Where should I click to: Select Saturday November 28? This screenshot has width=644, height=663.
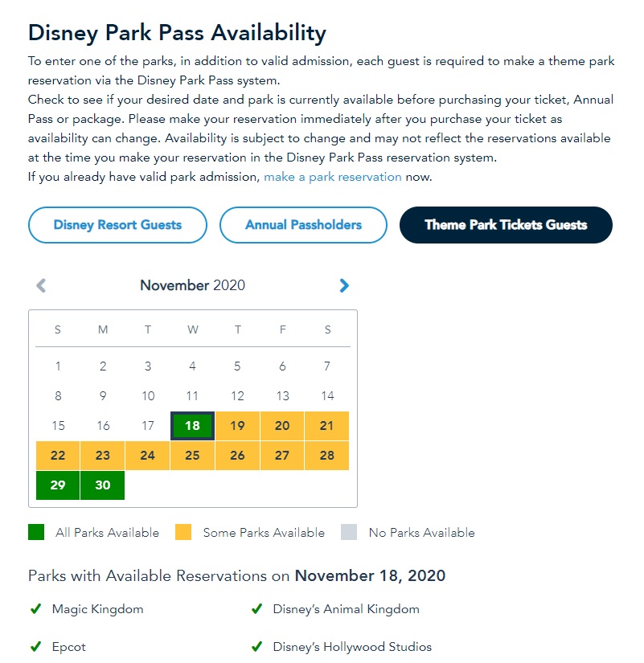326,456
